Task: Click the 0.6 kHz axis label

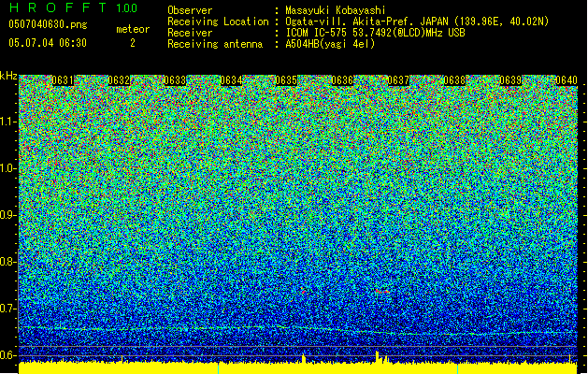Action: point(8,355)
